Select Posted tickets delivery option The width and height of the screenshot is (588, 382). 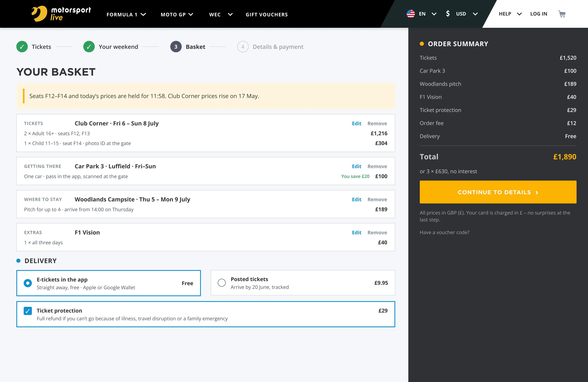click(303, 283)
